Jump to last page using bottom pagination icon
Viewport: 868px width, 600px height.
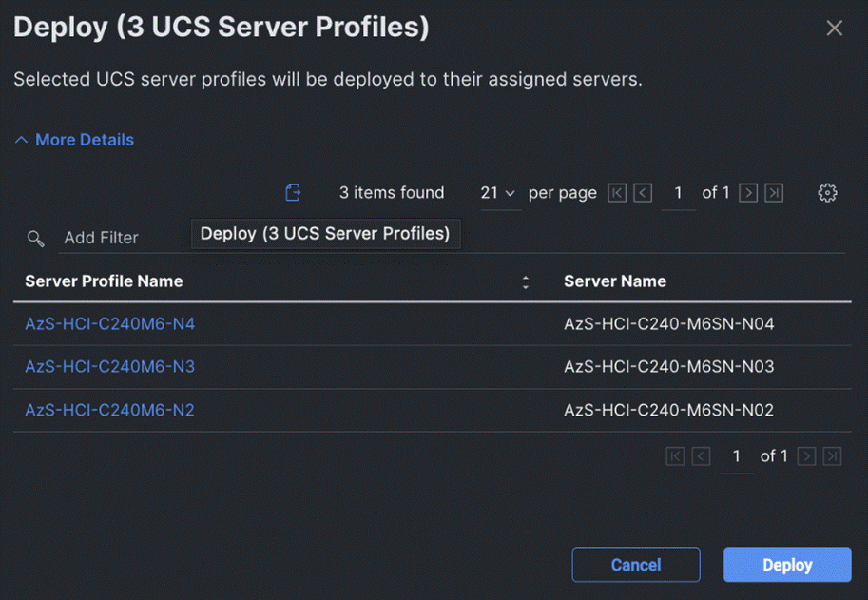[831, 456]
